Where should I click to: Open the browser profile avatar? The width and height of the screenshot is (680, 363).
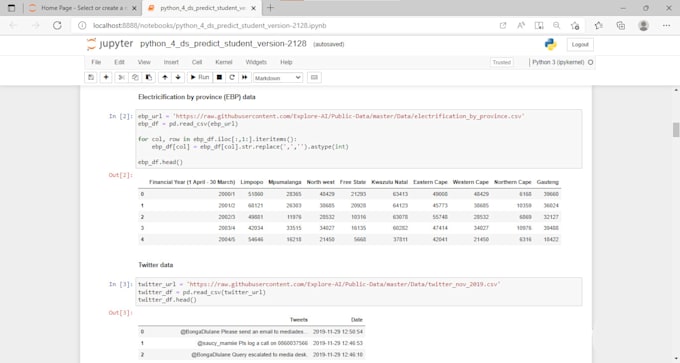click(643, 26)
